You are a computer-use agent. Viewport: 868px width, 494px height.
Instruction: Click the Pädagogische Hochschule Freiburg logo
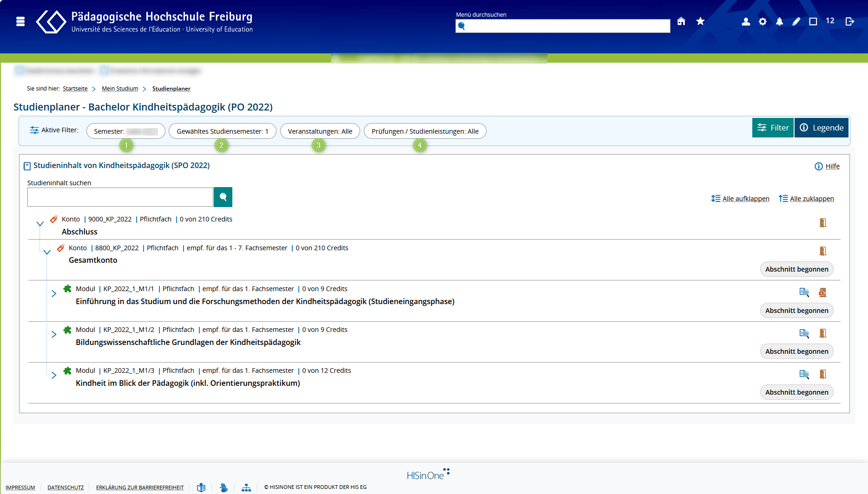(145, 22)
